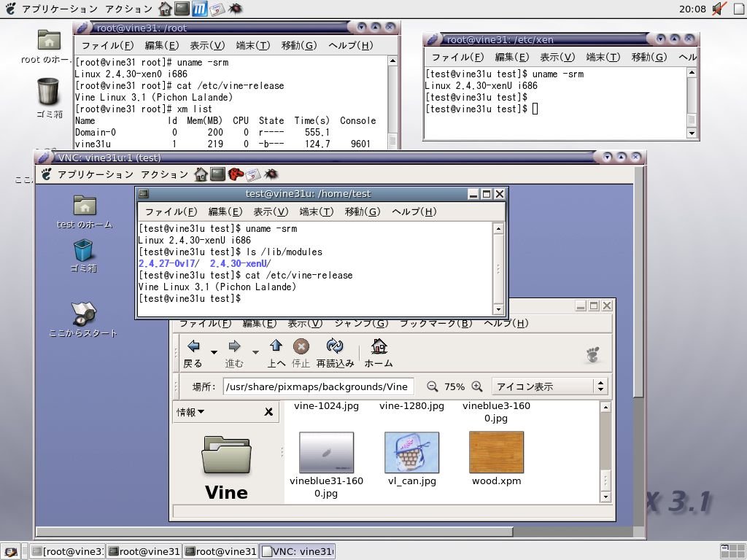Open ファイル(F) menu in the /root terminal
The height and width of the screenshot is (560, 747).
(108, 45)
